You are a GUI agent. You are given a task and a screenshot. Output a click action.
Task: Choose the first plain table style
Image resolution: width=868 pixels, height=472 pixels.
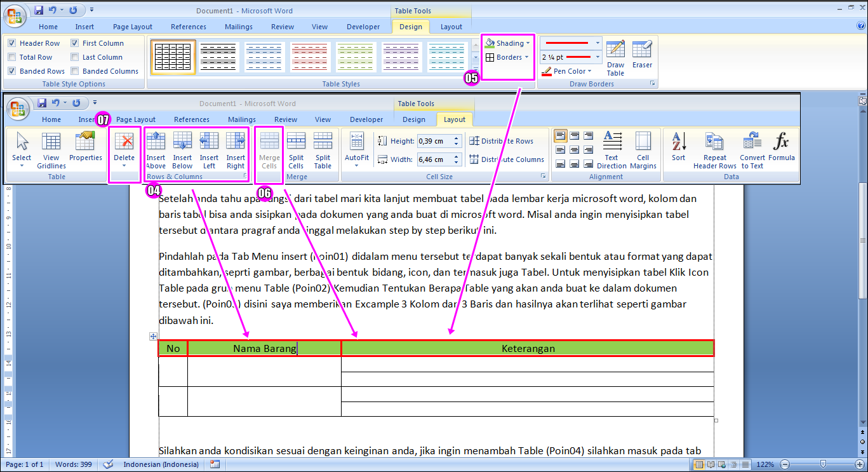(x=173, y=57)
